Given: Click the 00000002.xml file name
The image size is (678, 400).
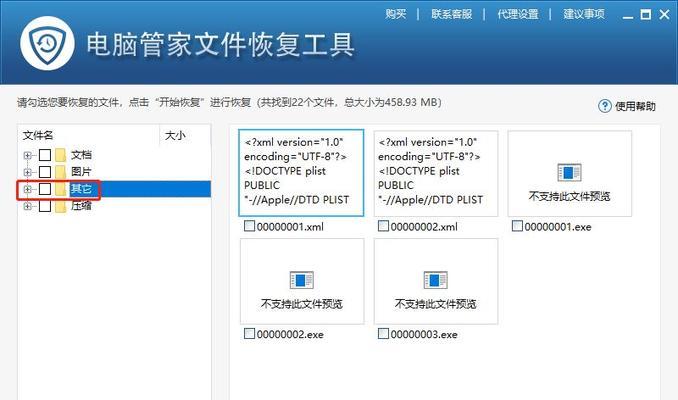Looking at the screenshot, I should click(x=424, y=227).
